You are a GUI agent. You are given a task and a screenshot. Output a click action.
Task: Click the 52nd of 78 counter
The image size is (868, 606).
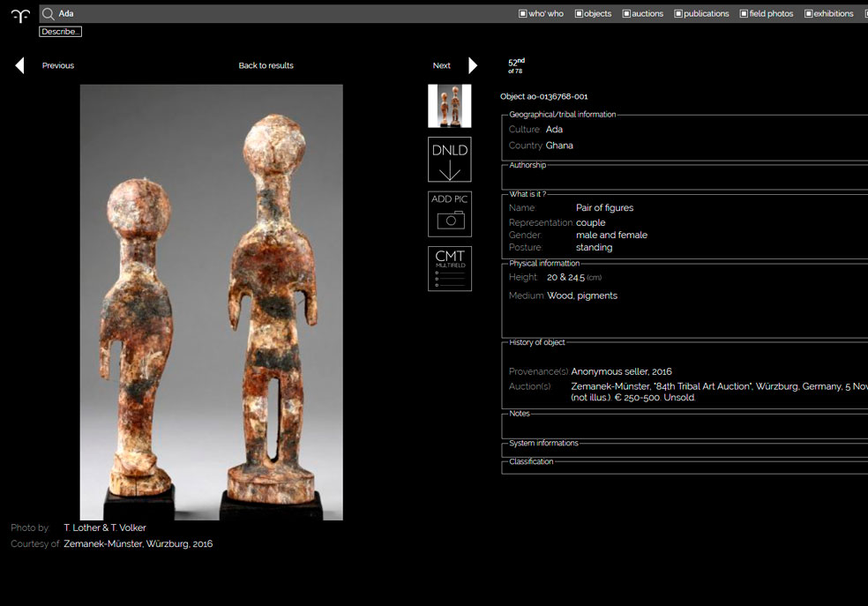pyautogui.click(x=517, y=66)
